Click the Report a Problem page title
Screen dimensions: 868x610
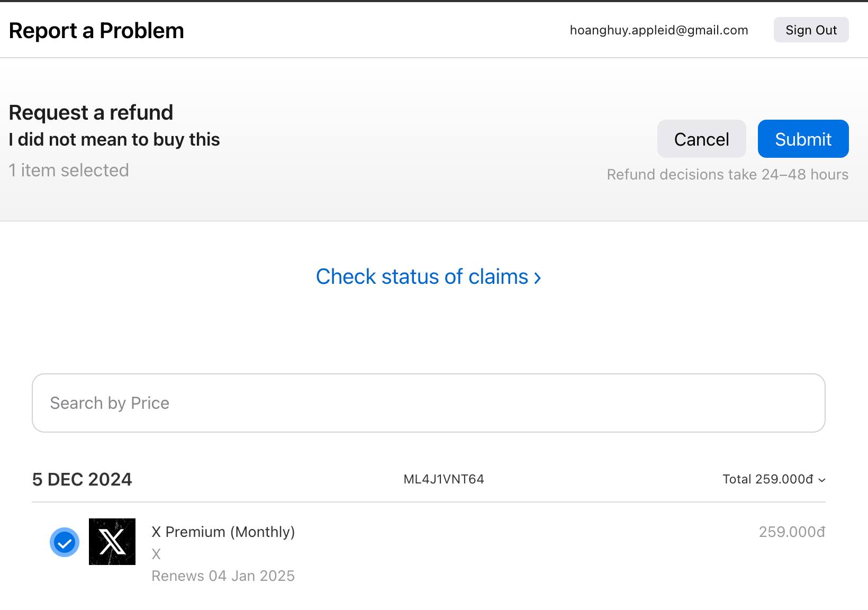tap(96, 31)
